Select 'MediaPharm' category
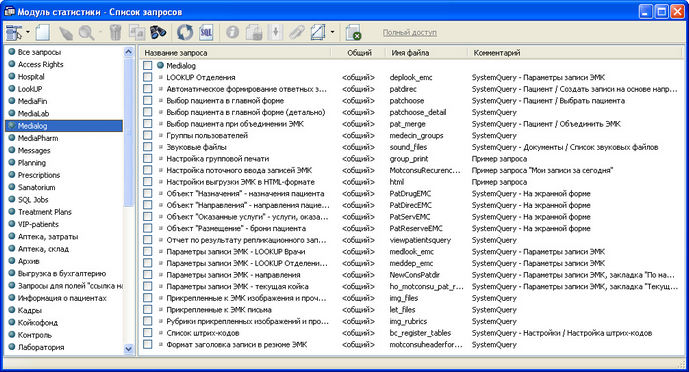The width and height of the screenshot is (689, 372). [38, 138]
